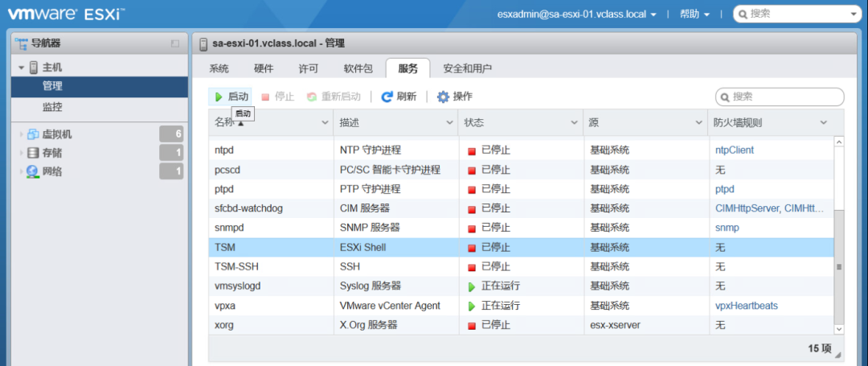This screenshot has width=868, height=366.
Task: Click the red stopped icon in the xorg row
Action: pos(473,326)
